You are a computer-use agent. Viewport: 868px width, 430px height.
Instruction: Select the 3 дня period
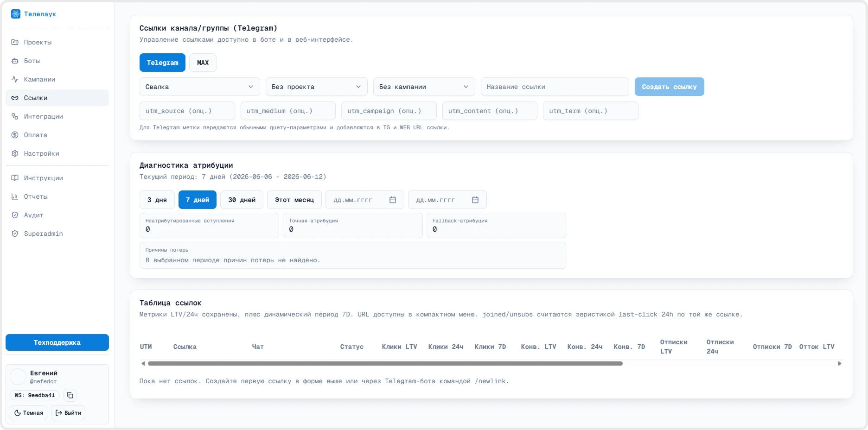(x=157, y=200)
